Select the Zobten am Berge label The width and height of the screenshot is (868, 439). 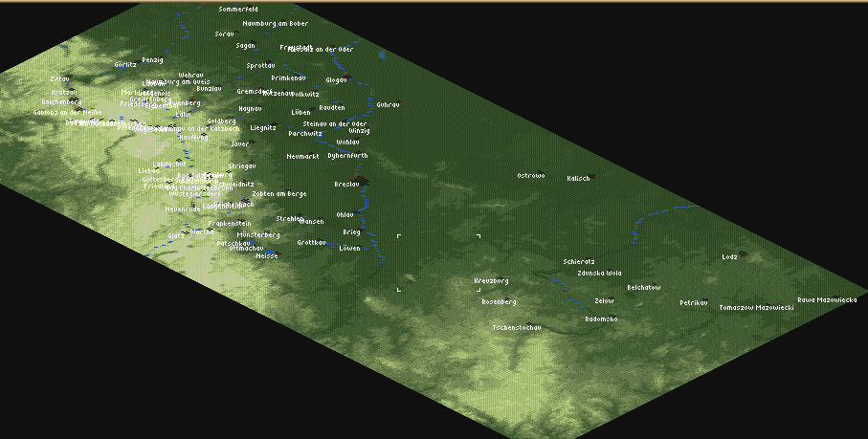click(278, 194)
